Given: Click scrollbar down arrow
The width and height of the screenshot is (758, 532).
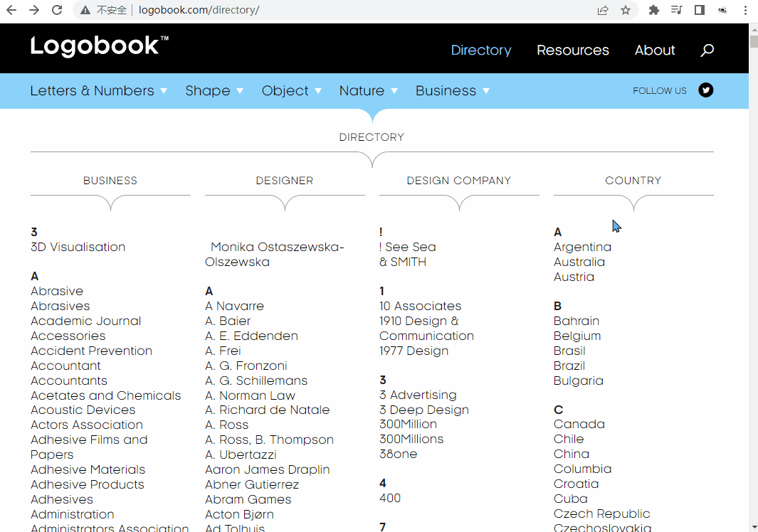Looking at the screenshot, I should 754,527.
